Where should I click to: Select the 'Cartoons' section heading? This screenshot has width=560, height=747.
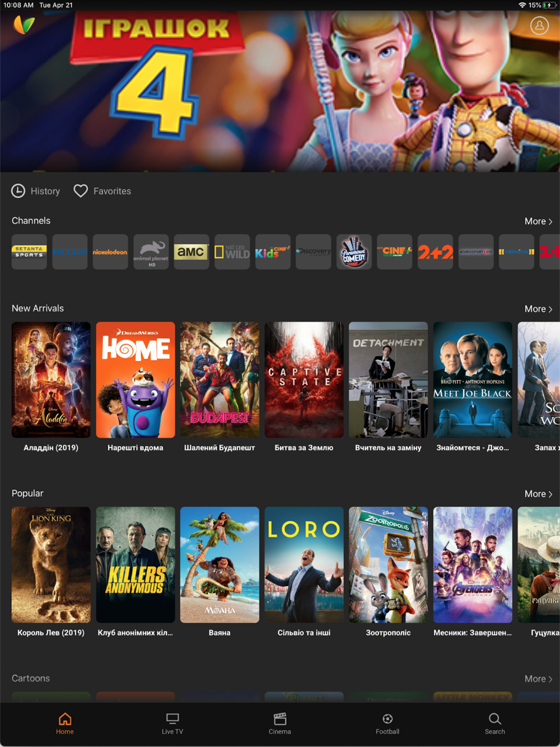tap(31, 678)
